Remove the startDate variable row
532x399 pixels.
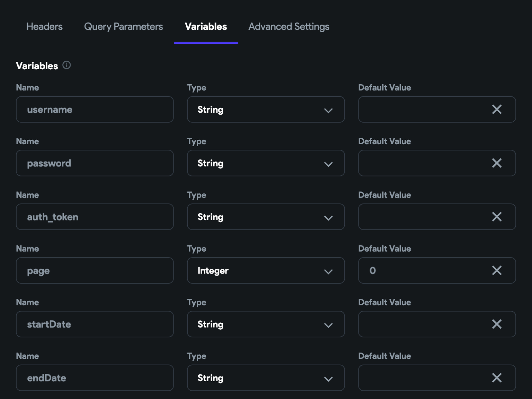click(497, 324)
